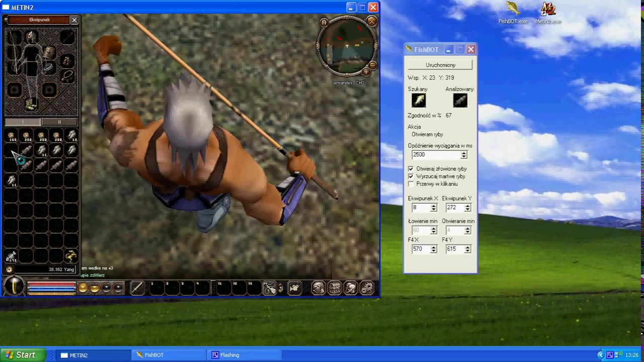Click the Zgodność w % label
Image resolution: width=644 pixels, height=362 pixels.
424,115
